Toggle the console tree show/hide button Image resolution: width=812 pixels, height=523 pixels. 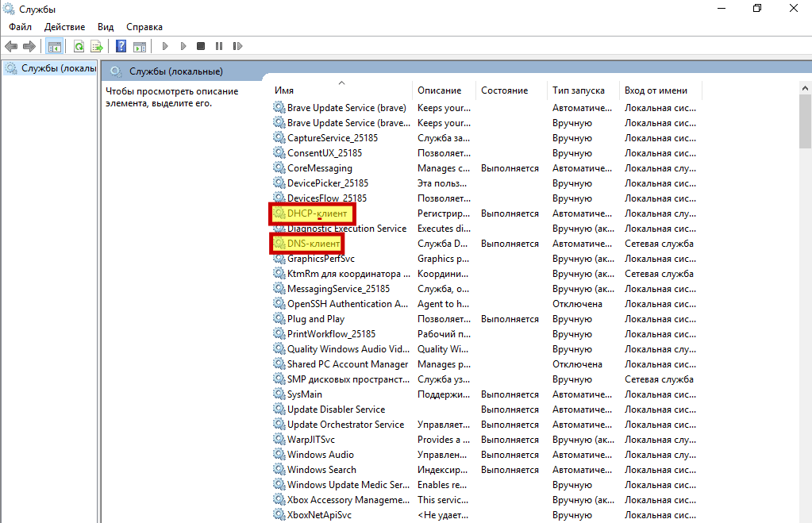55,47
